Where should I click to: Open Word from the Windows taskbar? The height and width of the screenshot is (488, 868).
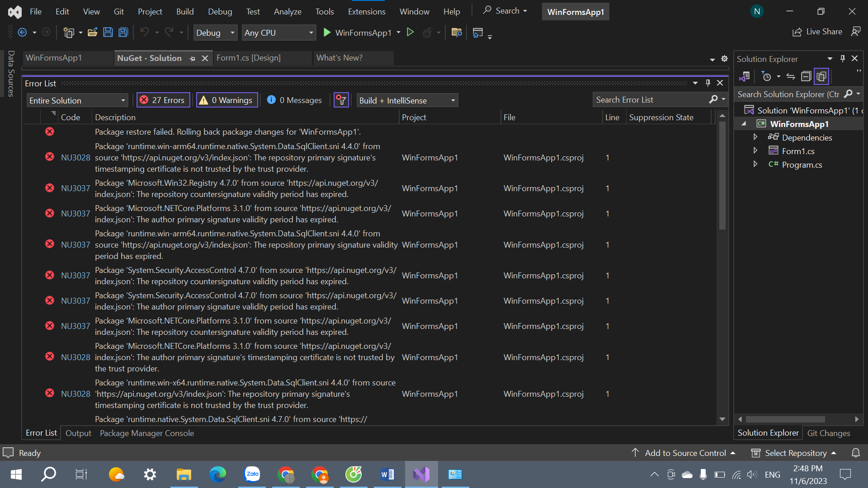point(387,474)
